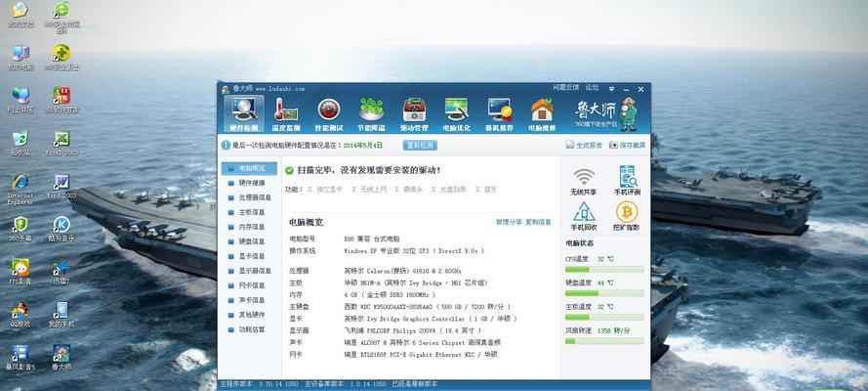
Task: Click the 迅雷7 desktop shortcut
Action: click(62, 272)
